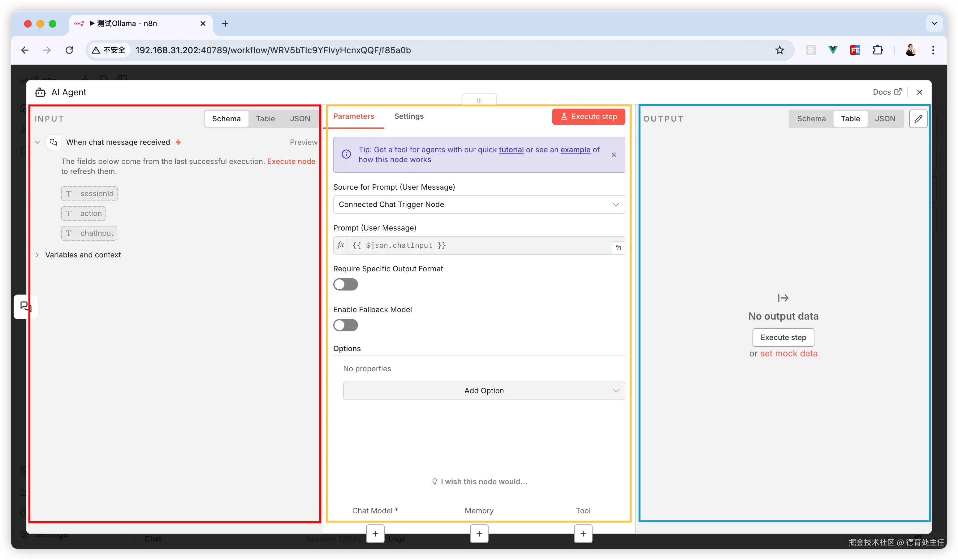Enable the Fallback Model switch
Screen dimensions: 958x560
(345, 325)
